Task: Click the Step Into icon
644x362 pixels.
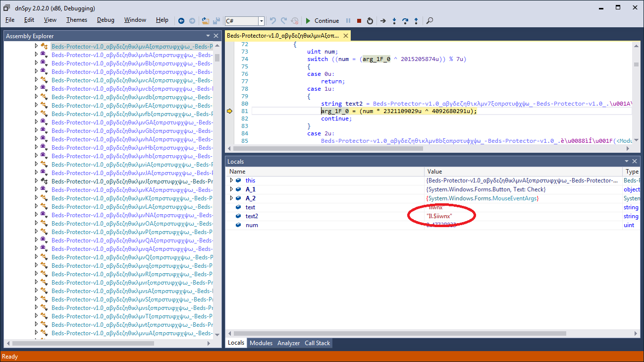Action: coord(394,21)
